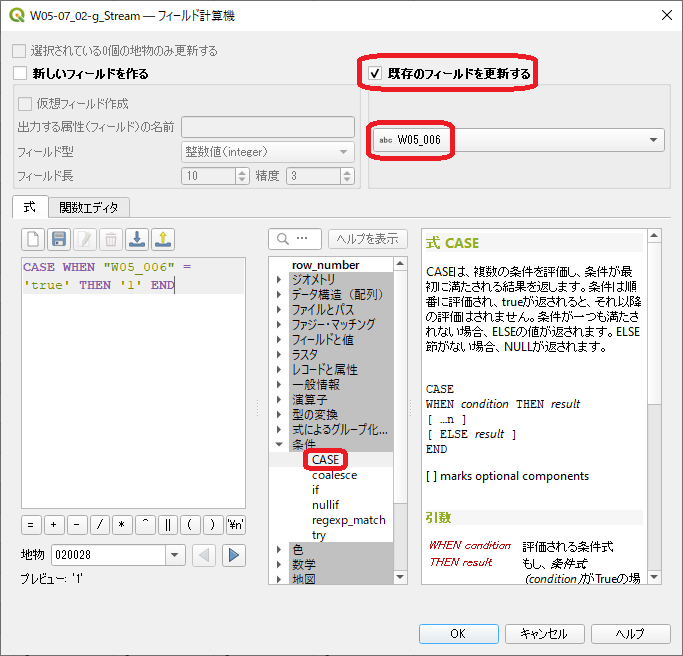Enable the 新しいフィールドを作る checkbox
Image resolution: width=683 pixels, height=656 pixels.
coord(21,73)
